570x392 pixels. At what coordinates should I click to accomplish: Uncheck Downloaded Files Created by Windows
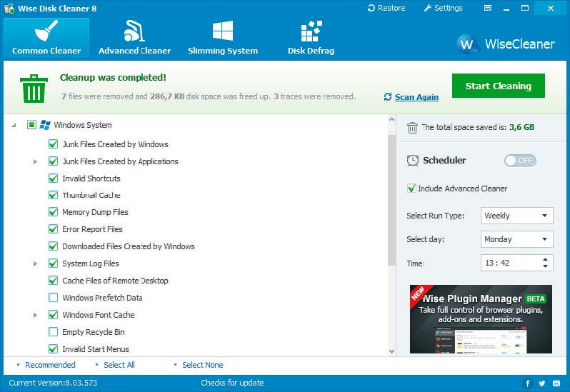pyautogui.click(x=53, y=246)
